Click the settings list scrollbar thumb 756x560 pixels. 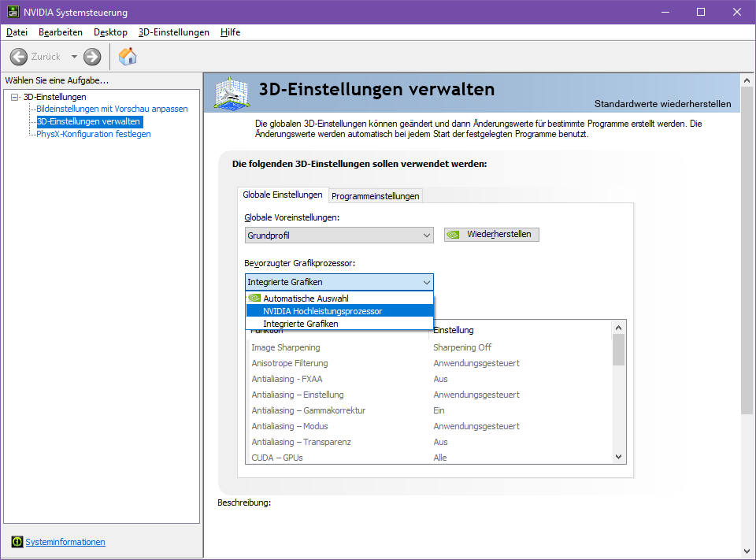pos(619,350)
